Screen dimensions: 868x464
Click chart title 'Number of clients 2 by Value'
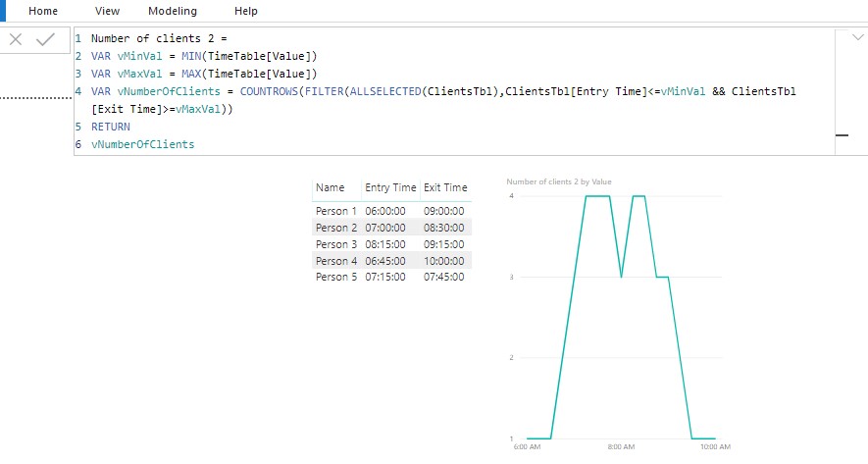pos(558,181)
